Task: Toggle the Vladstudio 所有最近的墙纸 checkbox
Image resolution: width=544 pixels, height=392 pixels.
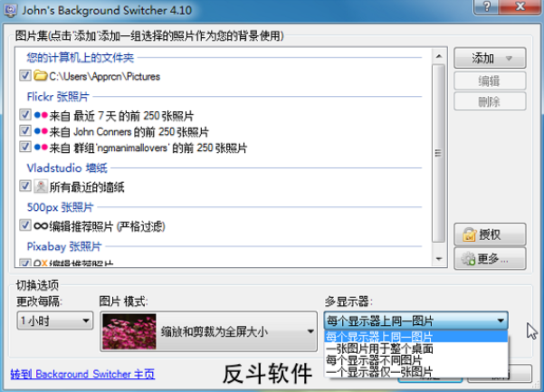Action: coord(25,186)
